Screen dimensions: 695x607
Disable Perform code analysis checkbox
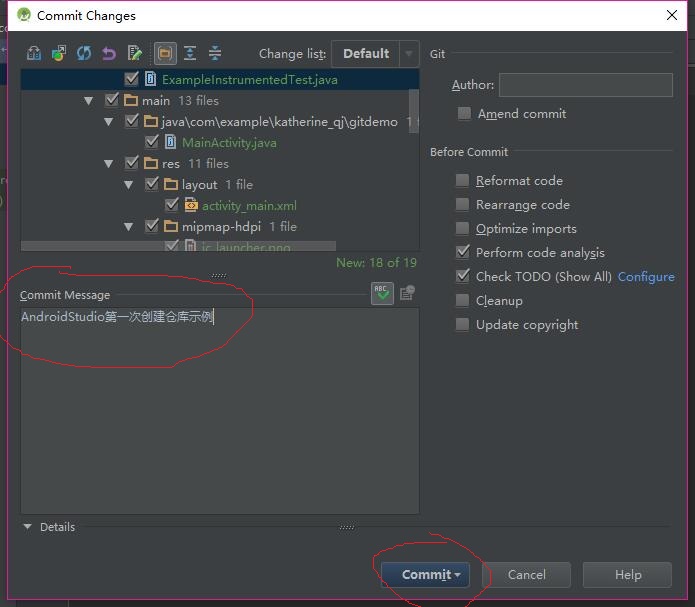pyautogui.click(x=462, y=252)
